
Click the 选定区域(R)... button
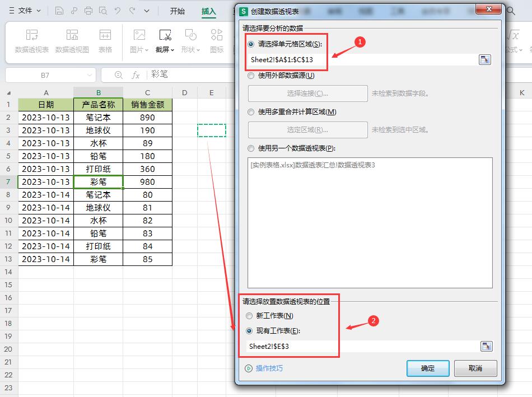308,129
